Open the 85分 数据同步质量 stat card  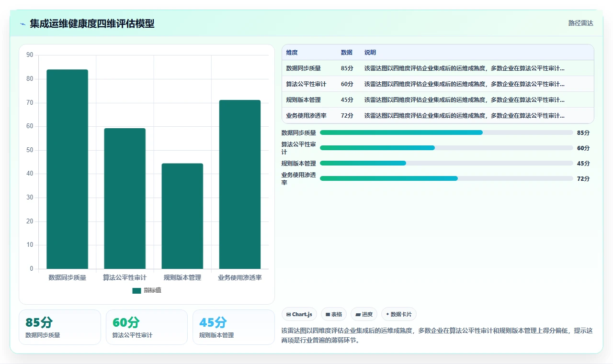pyautogui.click(x=60, y=327)
